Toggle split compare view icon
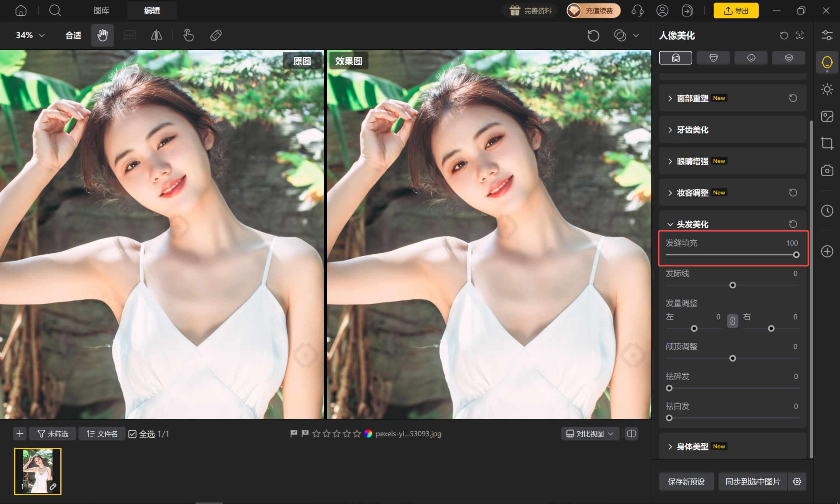This screenshot has height=504, width=840. 631,434
